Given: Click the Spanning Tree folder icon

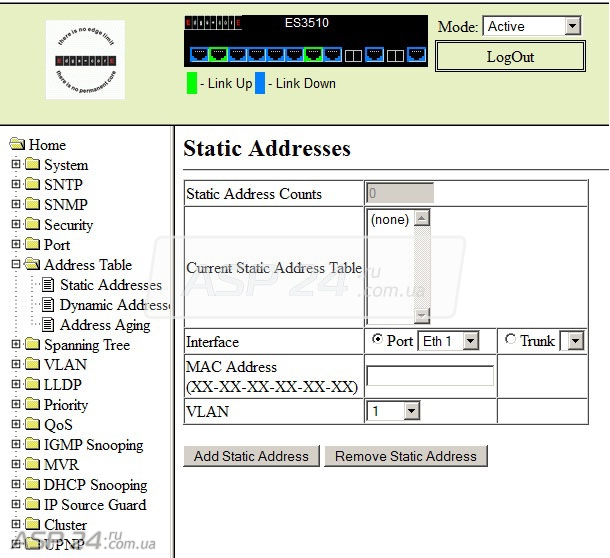Looking at the screenshot, I should (32, 344).
